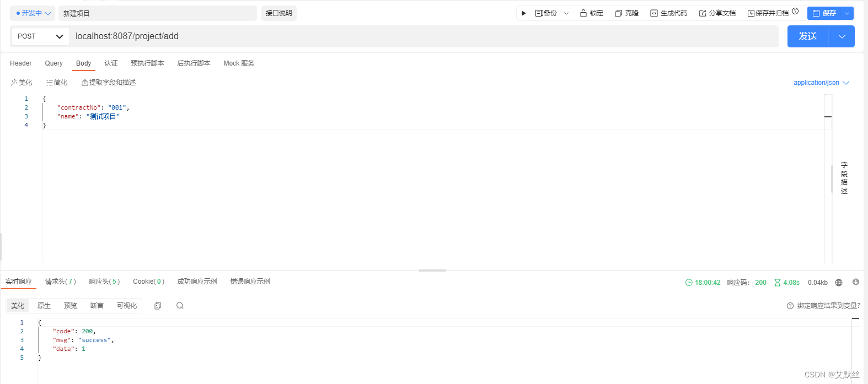Switch to the Header tab
Screen dimensions: 868x384
coord(21,63)
